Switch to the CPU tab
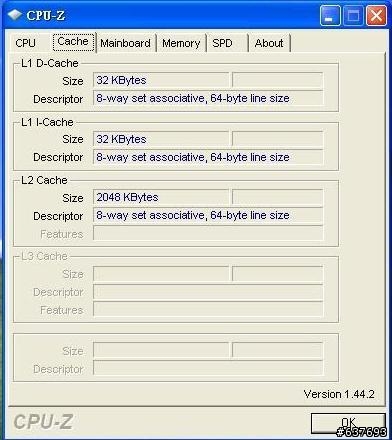The width and height of the screenshot is (392, 440). tap(25, 43)
